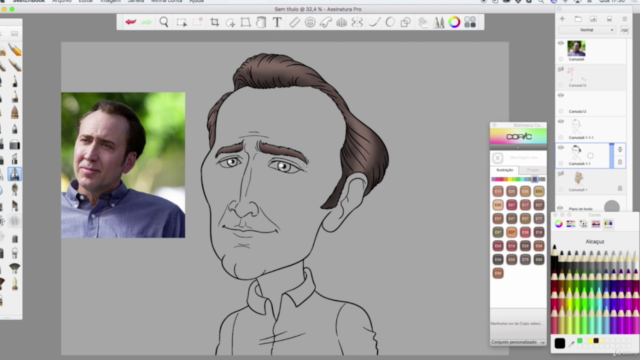Select the Quick Transform tool
This screenshot has height=360, width=640.
[x=230, y=22]
